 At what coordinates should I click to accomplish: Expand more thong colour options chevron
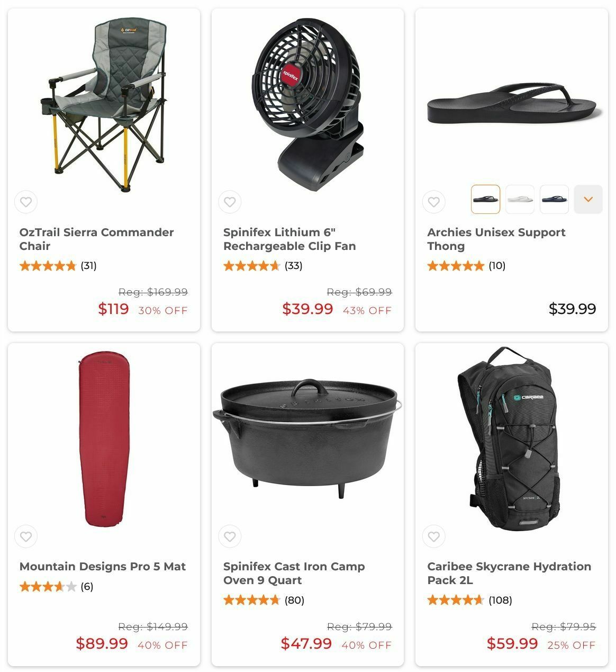(588, 199)
